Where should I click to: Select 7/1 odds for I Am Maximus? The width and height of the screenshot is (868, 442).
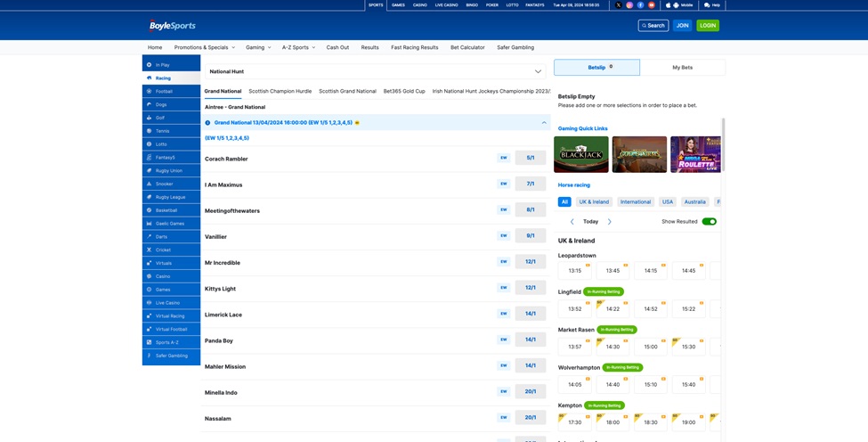click(x=530, y=184)
